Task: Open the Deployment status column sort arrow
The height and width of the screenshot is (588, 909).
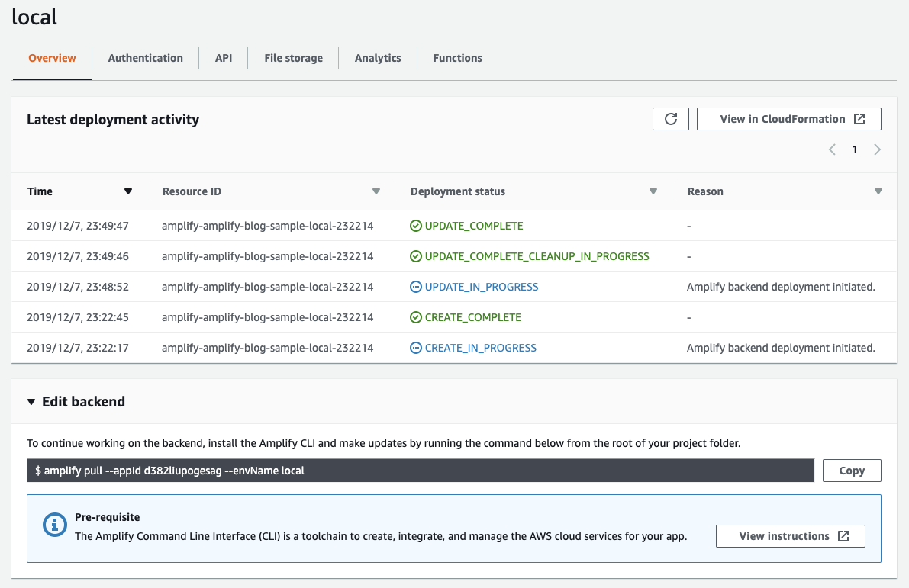Action: tap(653, 191)
